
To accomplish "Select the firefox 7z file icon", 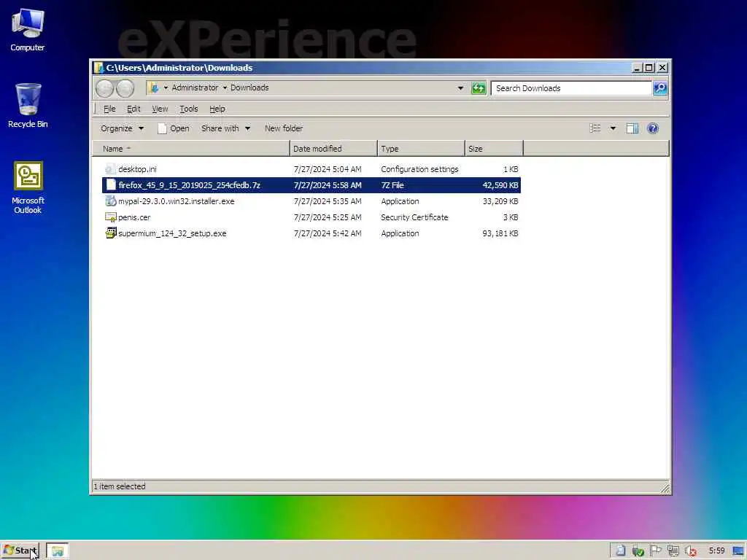I will [x=111, y=185].
